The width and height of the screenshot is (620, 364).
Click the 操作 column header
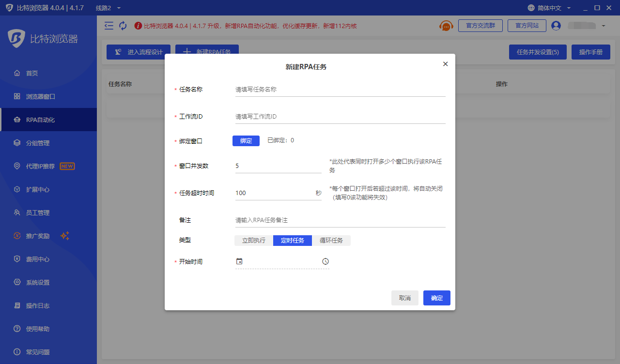coord(502,84)
